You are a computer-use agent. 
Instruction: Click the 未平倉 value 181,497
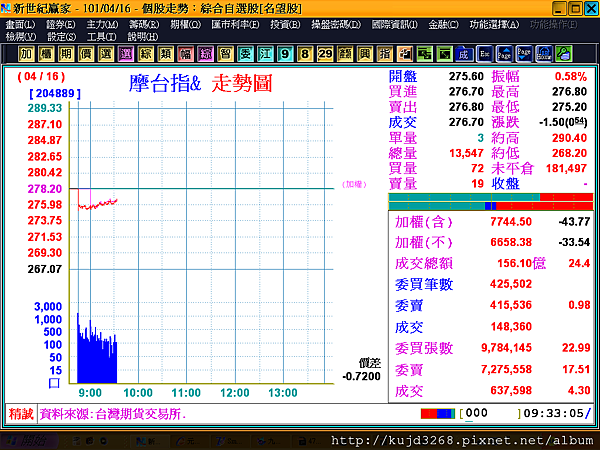[x=566, y=168]
